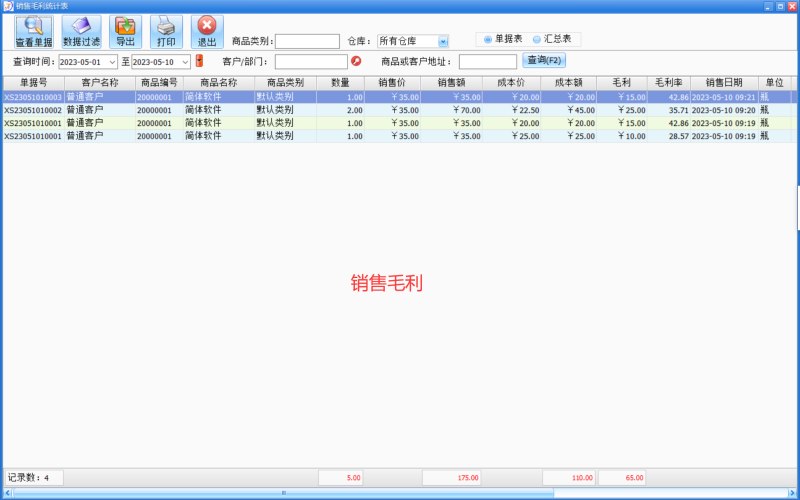Image resolution: width=800 pixels, height=500 pixels.
Task: Expand the end date 2023-05-10 picker
Action: click(x=186, y=62)
